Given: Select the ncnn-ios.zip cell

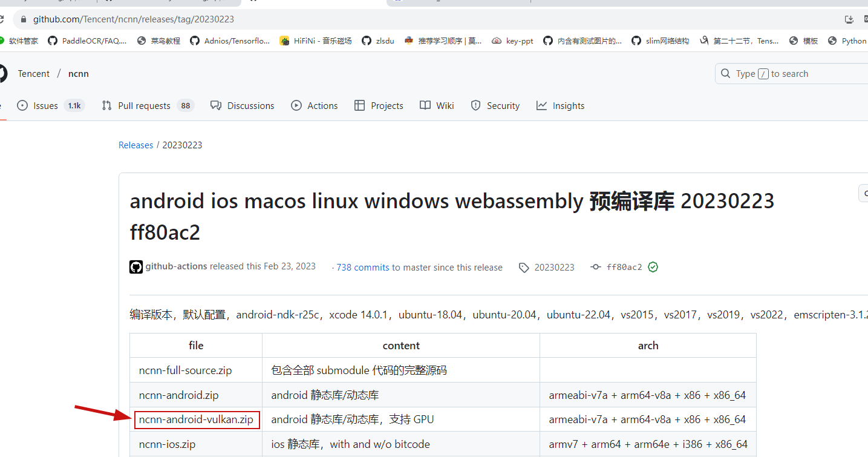Looking at the screenshot, I should tap(196, 444).
